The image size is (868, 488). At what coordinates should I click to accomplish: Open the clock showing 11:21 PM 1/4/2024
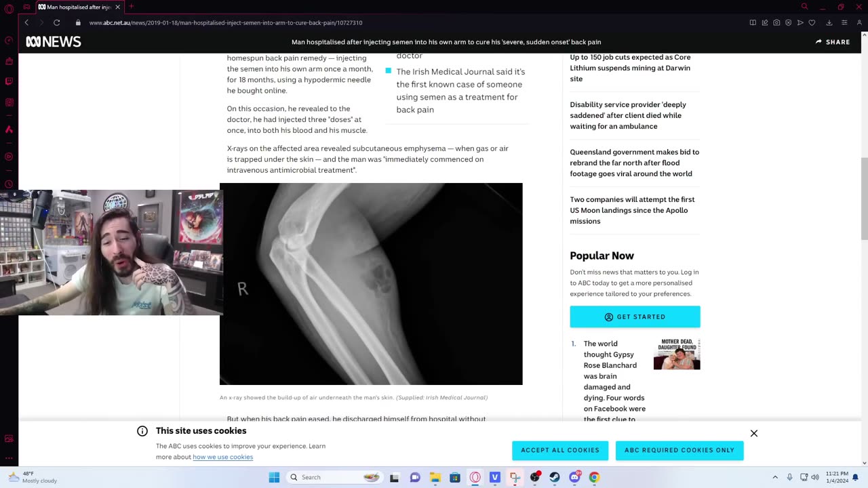pyautogui.click(x=836, y=477)
